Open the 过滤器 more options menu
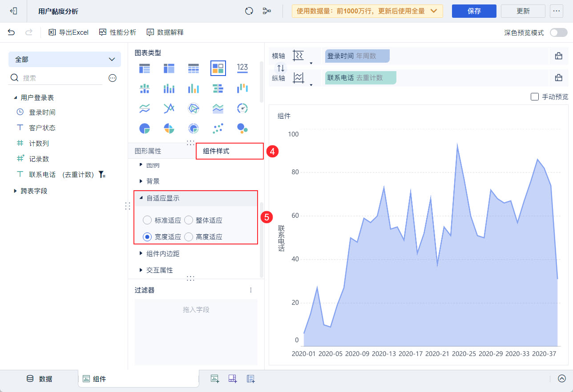The image size is (573, 392). [x=251, y=290]
